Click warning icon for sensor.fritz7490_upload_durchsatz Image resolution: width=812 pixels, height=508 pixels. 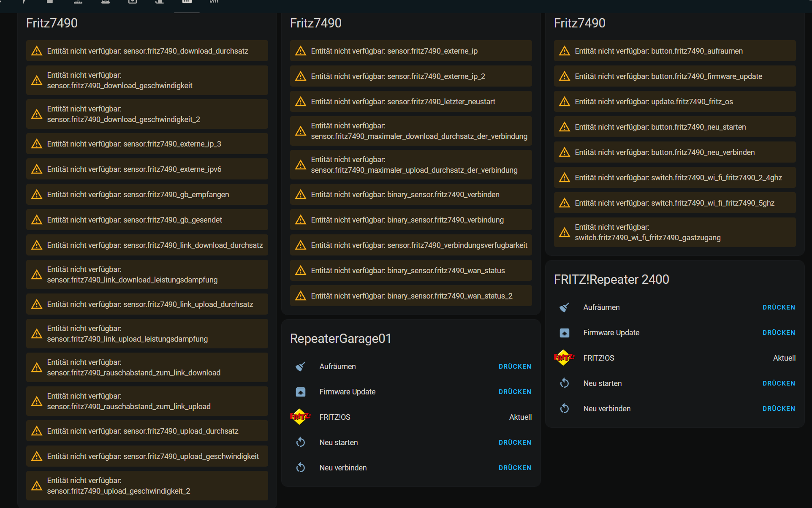[37, 431]
